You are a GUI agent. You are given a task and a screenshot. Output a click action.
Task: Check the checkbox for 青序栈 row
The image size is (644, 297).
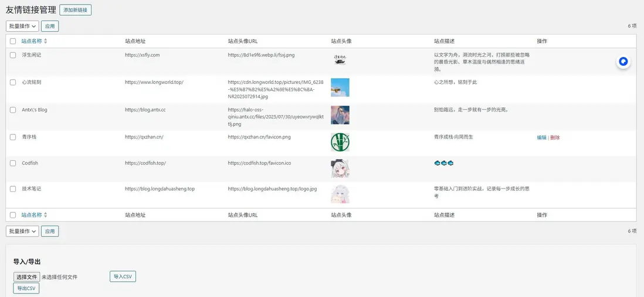13,137
